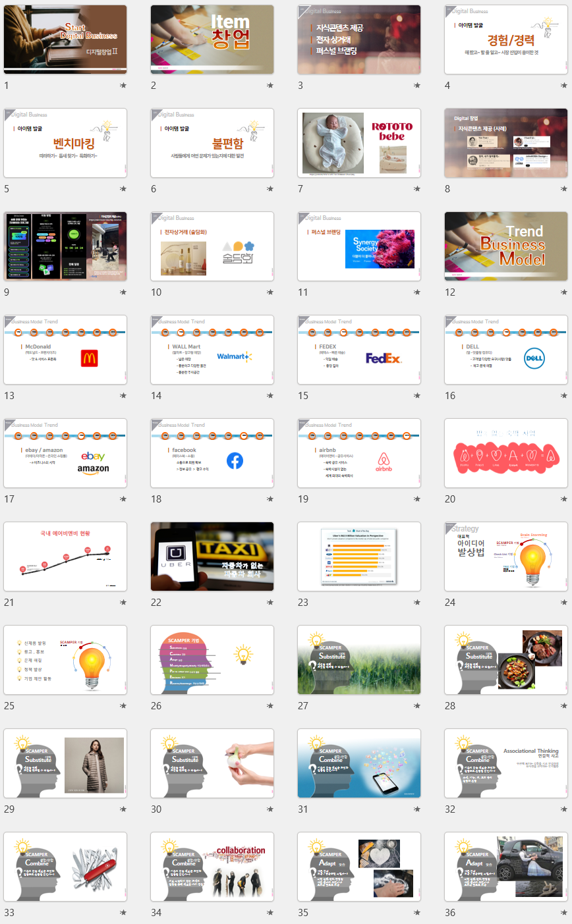The height and width of the screenshot is (924, 572).
Task: Click the transition star icon under slide 20
Action: click(x=563, y=499)
